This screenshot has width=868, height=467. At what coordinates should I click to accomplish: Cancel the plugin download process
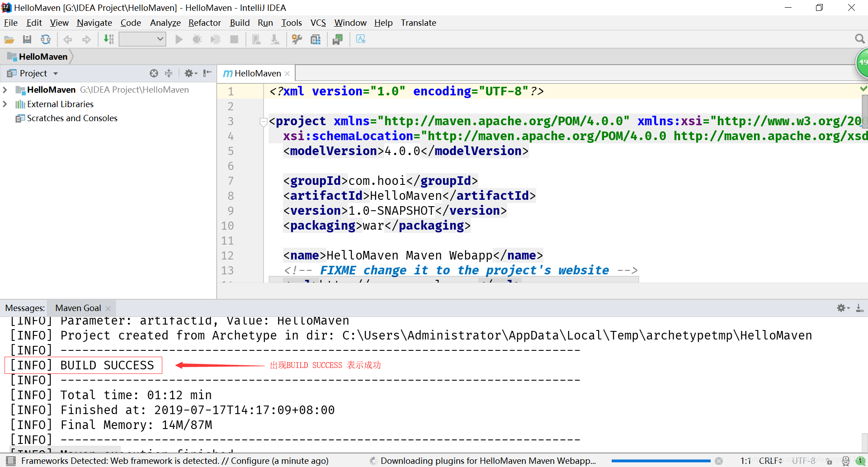pos(718,461)
